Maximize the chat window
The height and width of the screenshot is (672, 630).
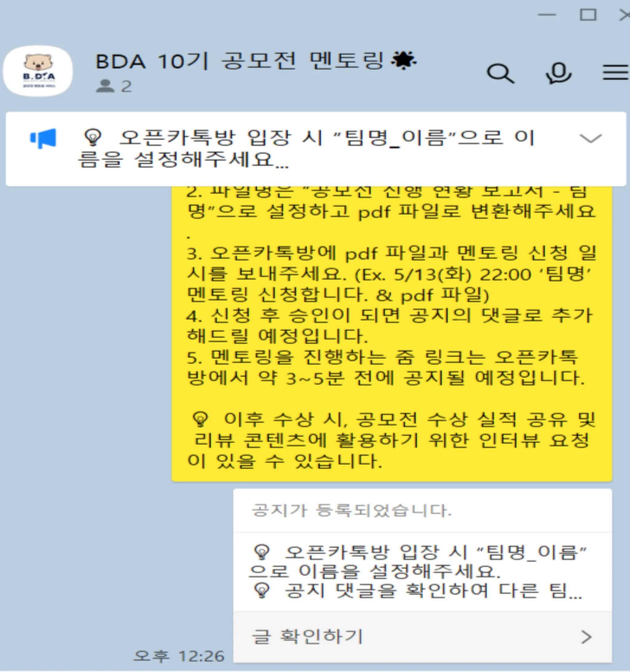pyautogui.click(x=588, y=15)
